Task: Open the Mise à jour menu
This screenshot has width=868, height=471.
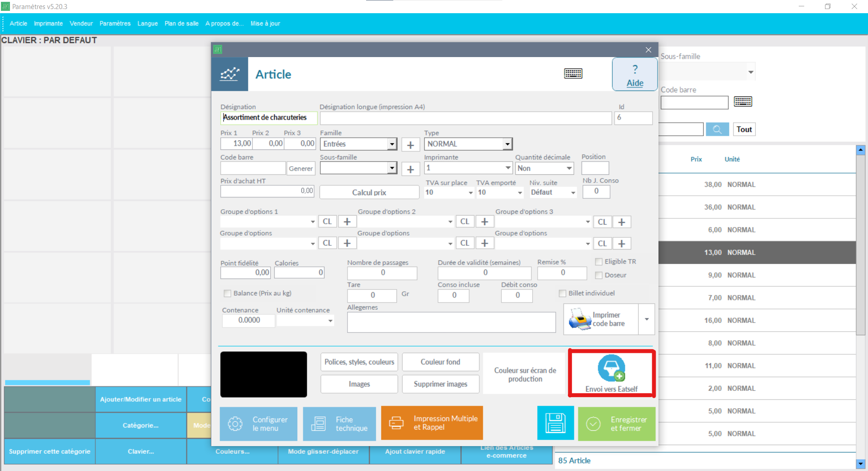Action: pyautogui.click(x=265, y=24)
